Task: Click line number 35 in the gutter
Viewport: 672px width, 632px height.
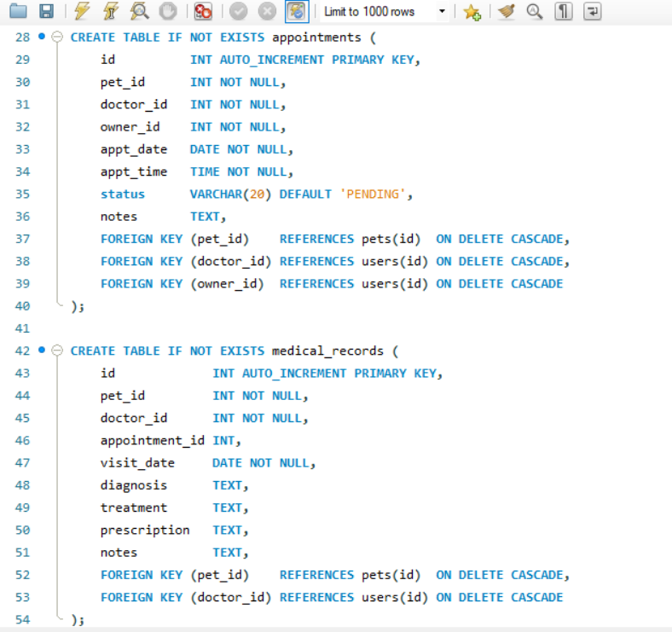Action: point(23,194)
